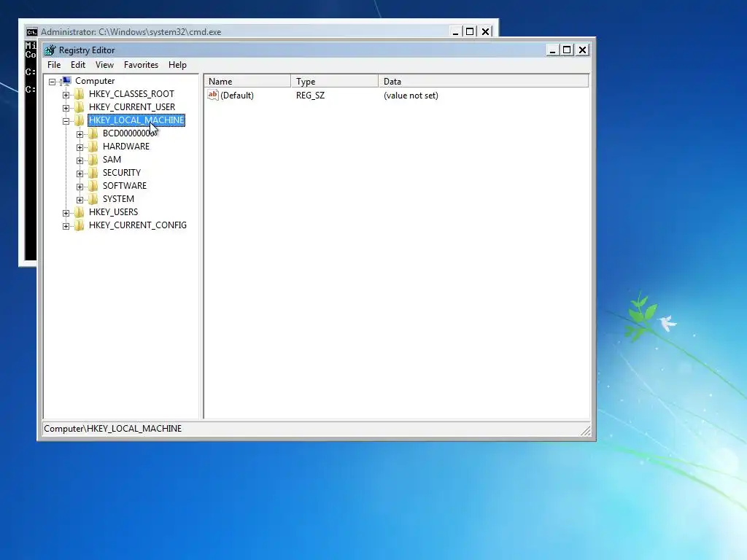Click the HKEY_CURRENT_USER folder icon
This screenshot has width=747, height=560.
(x=80, y=107)
